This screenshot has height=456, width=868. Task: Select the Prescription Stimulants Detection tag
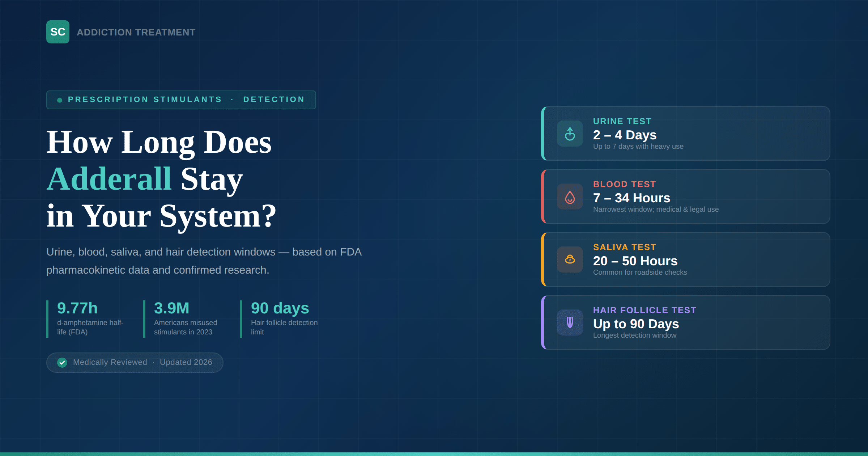(x=181, y=100)
